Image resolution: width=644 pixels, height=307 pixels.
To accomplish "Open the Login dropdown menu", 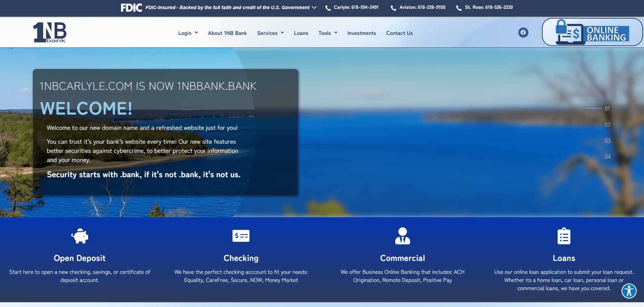I will point(188,33).
